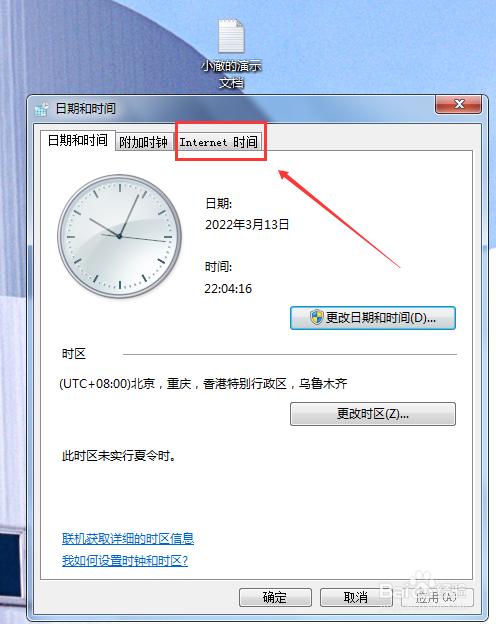Click the date and time title bar icon

coord(42,109)
